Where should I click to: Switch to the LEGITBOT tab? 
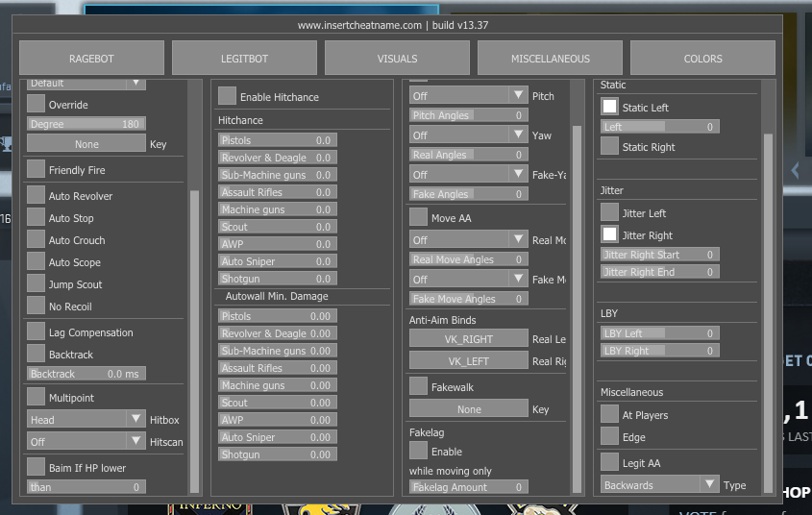(244, 59)
